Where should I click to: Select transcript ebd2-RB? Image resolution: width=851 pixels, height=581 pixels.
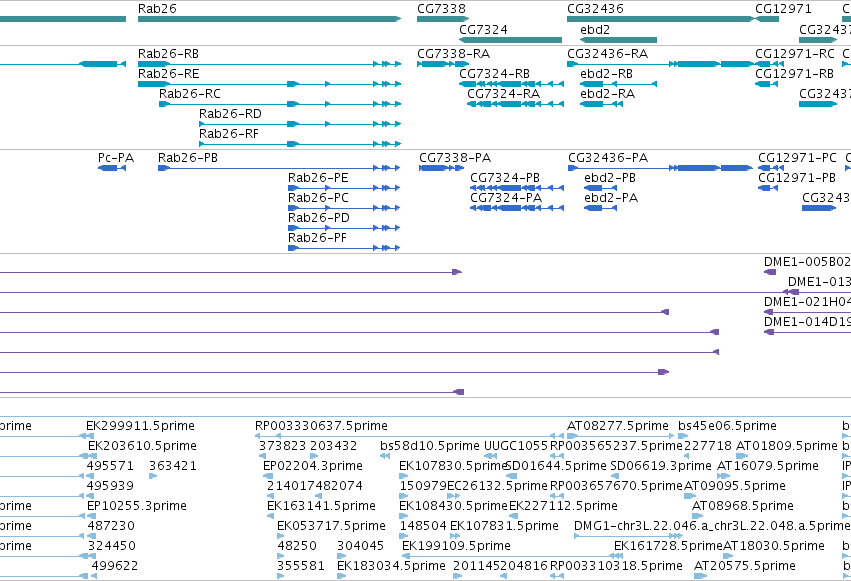[618, 84]
